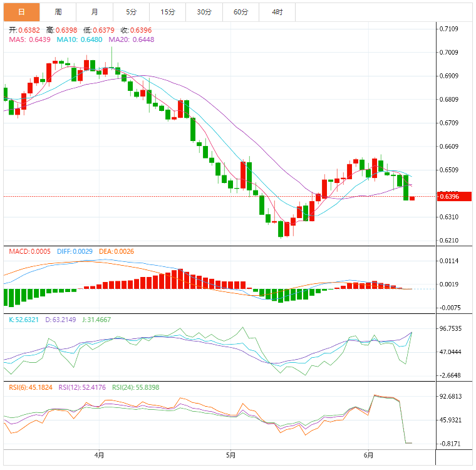Click the 0.6210 price axis label

(449, 240)
